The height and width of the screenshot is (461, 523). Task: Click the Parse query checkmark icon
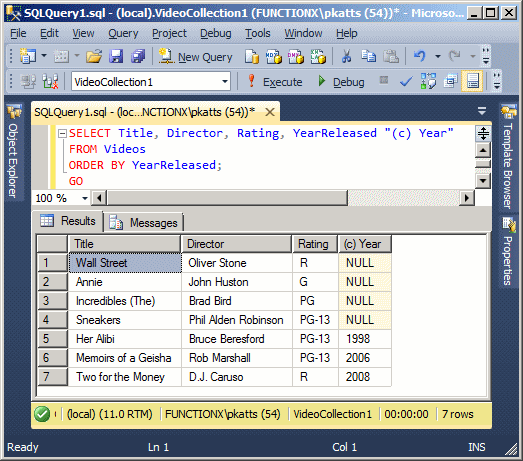406,81
